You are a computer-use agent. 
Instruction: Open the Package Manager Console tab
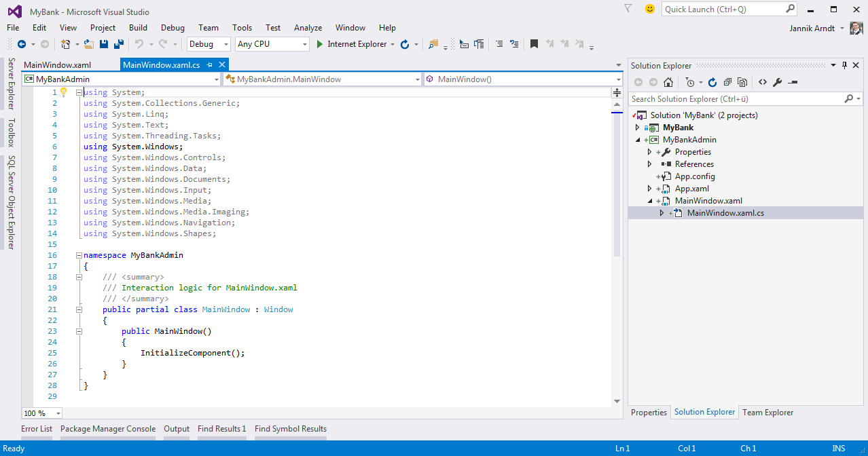coord(108,429)
